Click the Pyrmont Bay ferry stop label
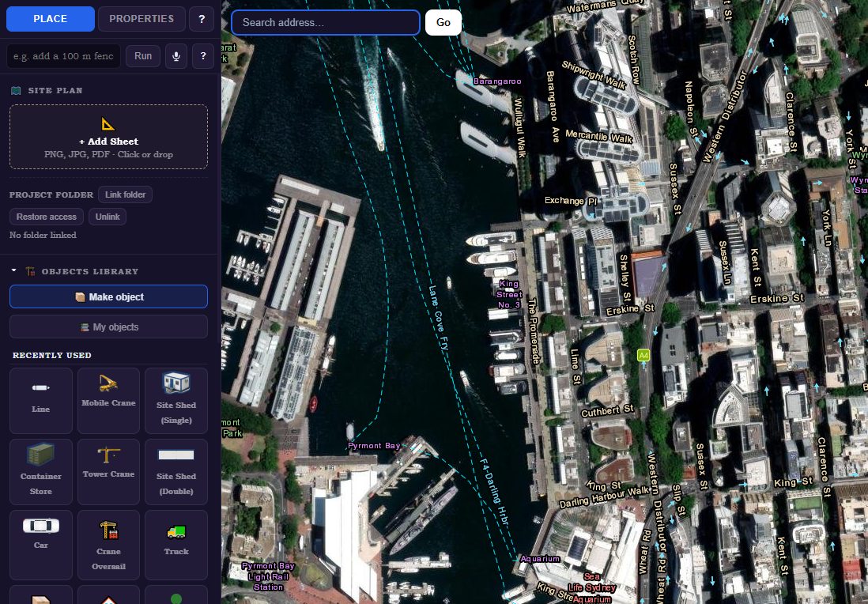Viewport: 868px width, 604px height. (374, 446)
